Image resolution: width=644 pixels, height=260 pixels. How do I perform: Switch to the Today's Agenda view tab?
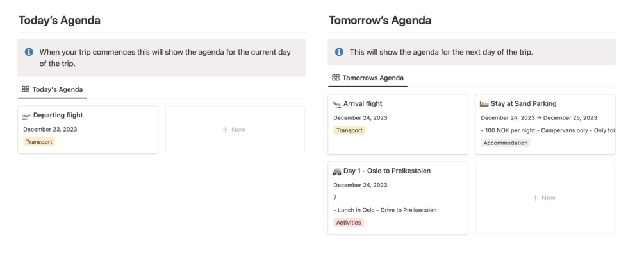(x=57, y=89)
